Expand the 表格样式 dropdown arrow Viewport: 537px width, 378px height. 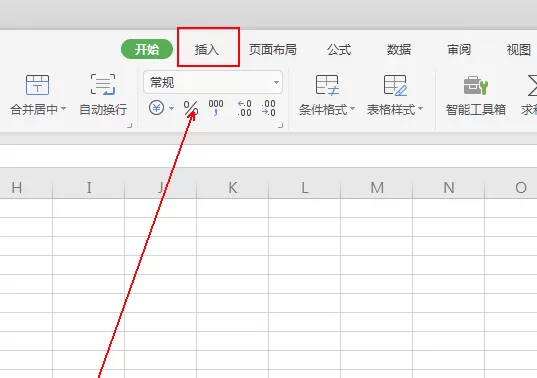pyautogui.click(x=421, y=109)
